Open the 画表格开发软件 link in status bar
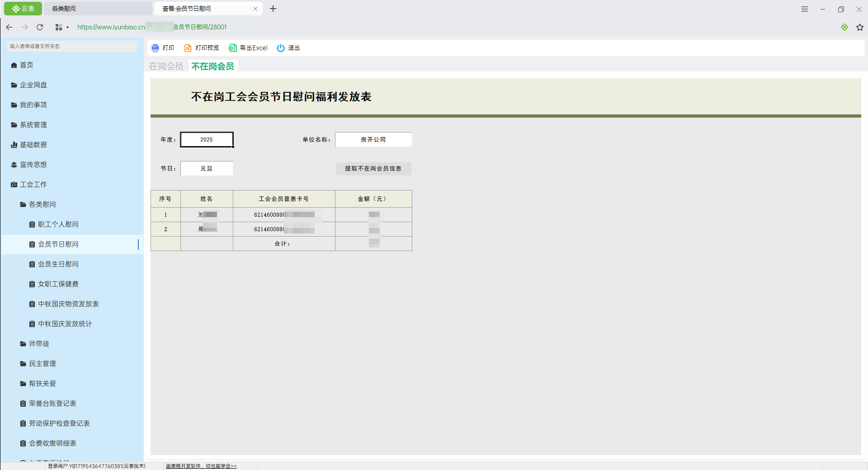868x470 pixels. click(201, 466)
